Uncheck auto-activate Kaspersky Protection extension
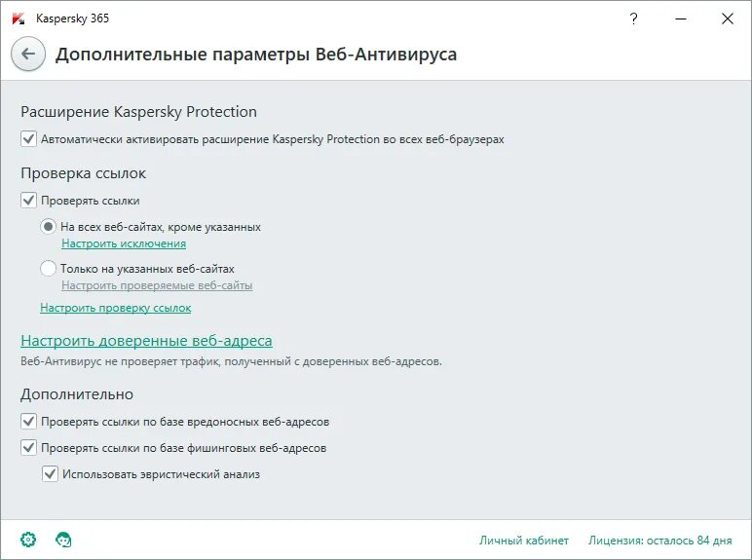Screen dimensions: 752x560 coord(29,139)
